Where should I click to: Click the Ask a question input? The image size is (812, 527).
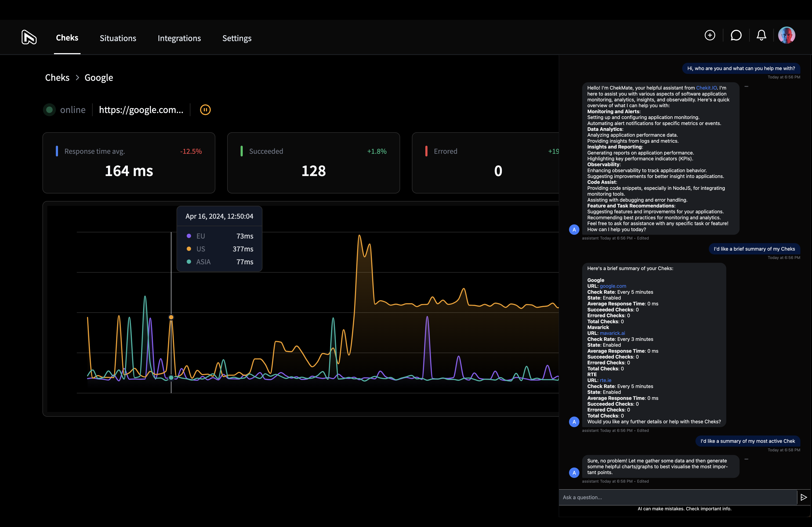click(x=677, y=497)
